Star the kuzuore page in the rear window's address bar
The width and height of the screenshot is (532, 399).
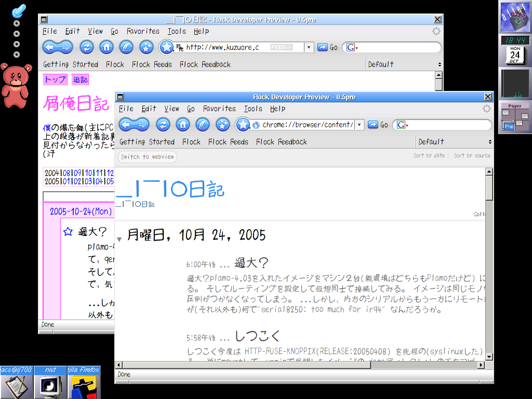point(166,47)
